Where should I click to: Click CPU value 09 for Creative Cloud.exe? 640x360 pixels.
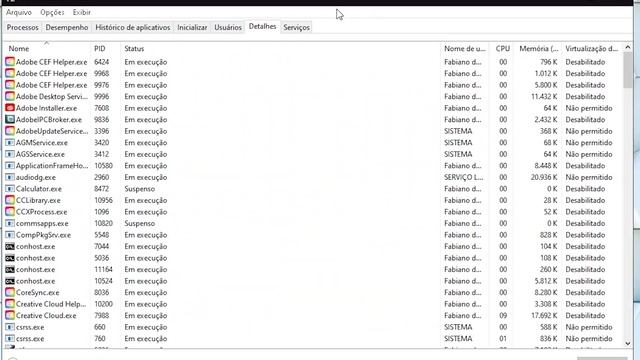(x=503, y=316)
